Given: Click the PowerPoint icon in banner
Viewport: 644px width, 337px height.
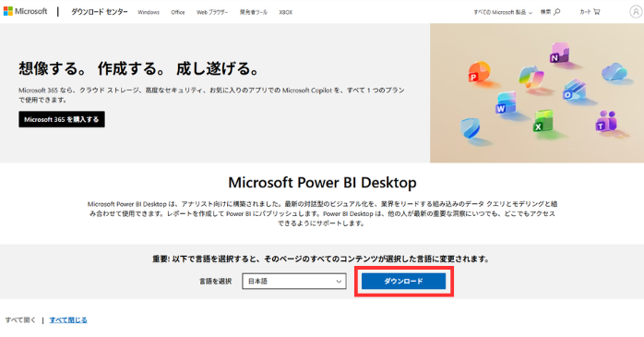Looking at the screenshot, I should tap(479, 72).
